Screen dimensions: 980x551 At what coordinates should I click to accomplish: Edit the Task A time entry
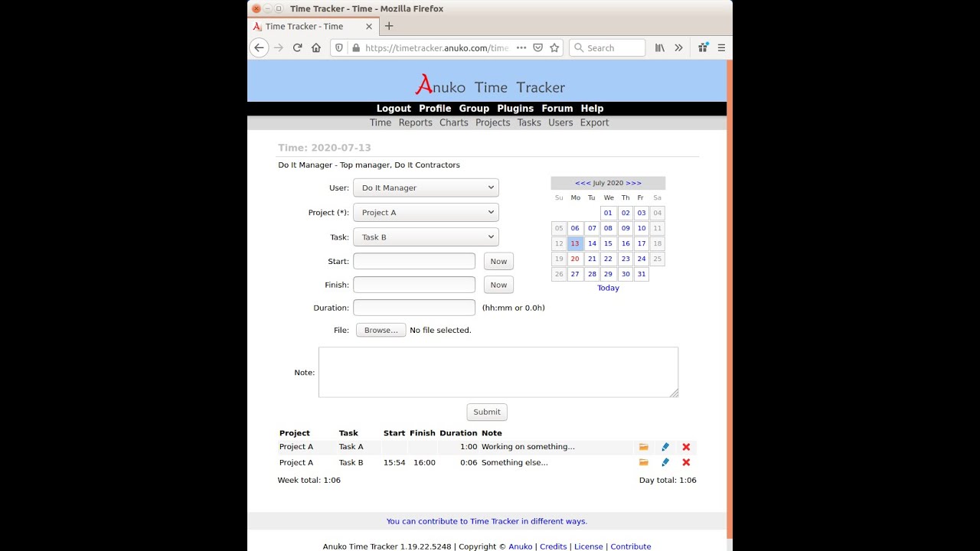(665, 447)
